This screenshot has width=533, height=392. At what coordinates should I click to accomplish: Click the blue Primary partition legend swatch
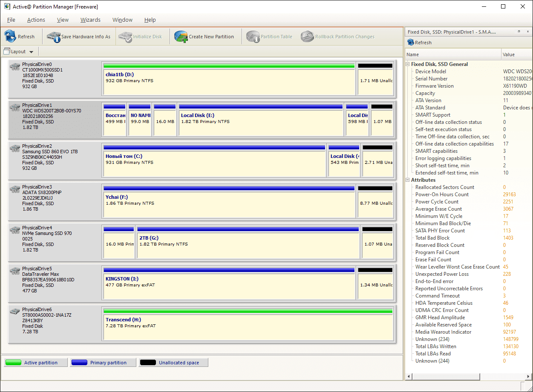click(x=79, y=363)
